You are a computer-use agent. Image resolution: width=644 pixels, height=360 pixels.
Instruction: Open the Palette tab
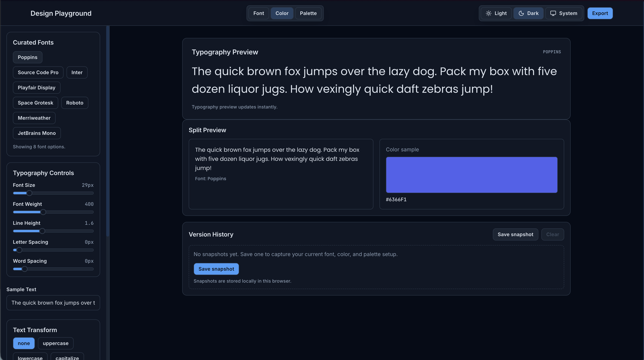pyautogui.click(x=308, y=13)
